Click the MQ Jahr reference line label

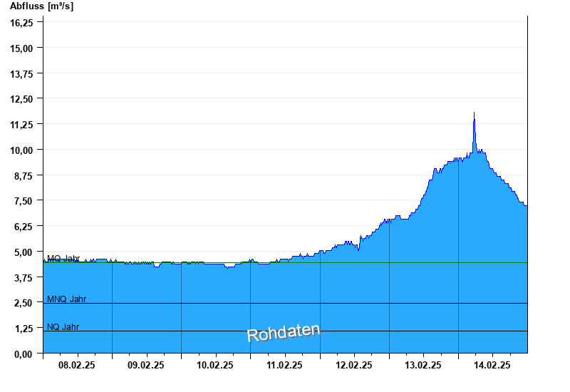pyautogui.click(x=63, y=259)
